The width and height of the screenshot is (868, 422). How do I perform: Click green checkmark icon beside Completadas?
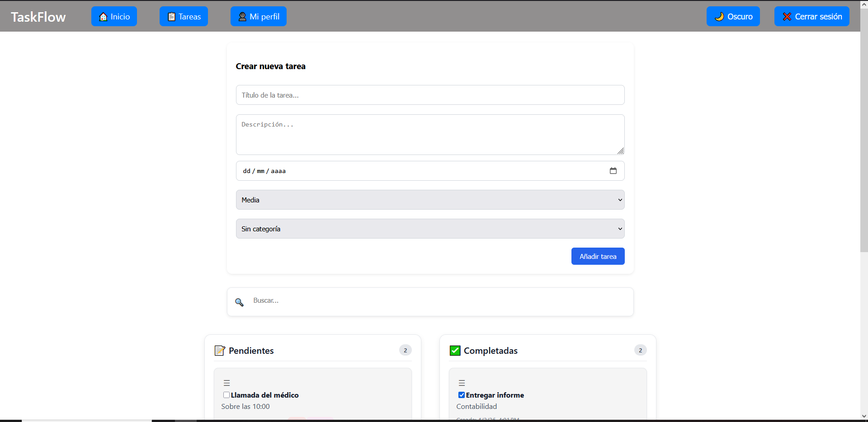tap(455, 351)
